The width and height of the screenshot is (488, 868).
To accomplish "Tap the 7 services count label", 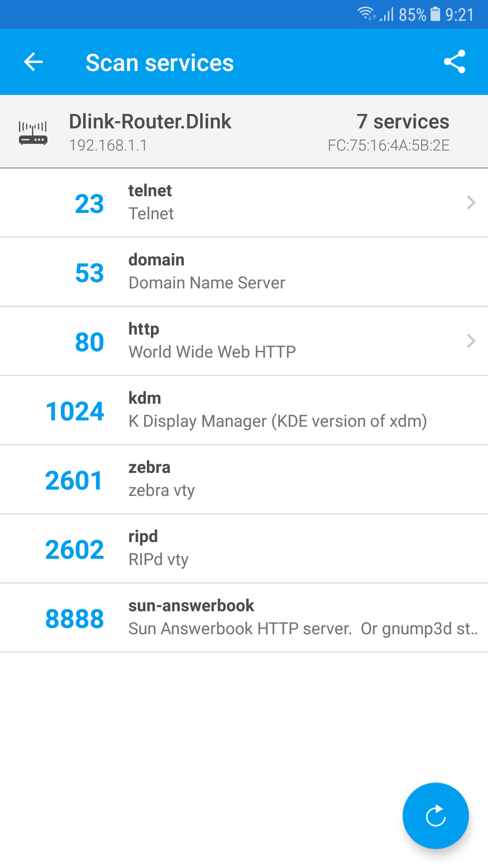I will click(x=403, y=122).
